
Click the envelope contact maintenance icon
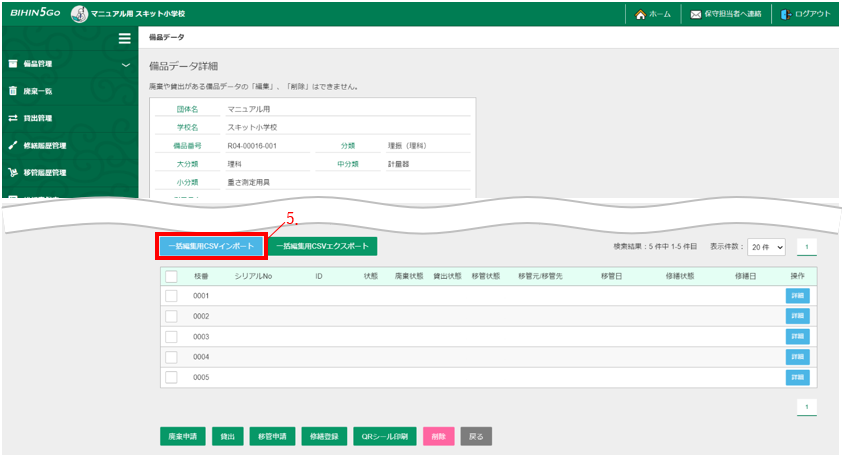pyautogui.click(x=695, y=15)
